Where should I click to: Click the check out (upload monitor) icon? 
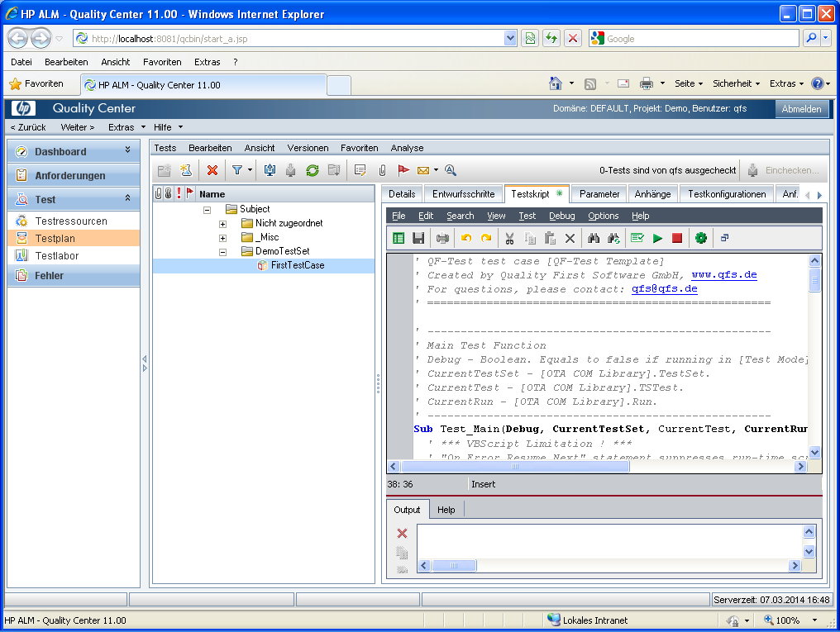270,170
